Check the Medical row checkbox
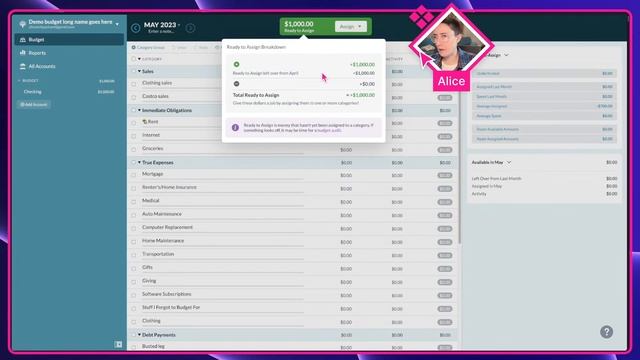Screen dimensions: 640x360 (x=133, y=202)
